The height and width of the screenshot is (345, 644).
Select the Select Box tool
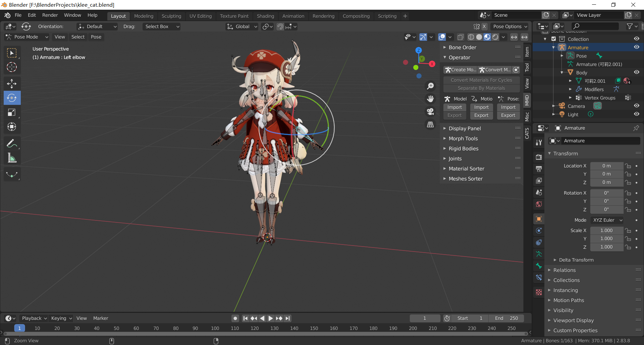pos(12,53)
